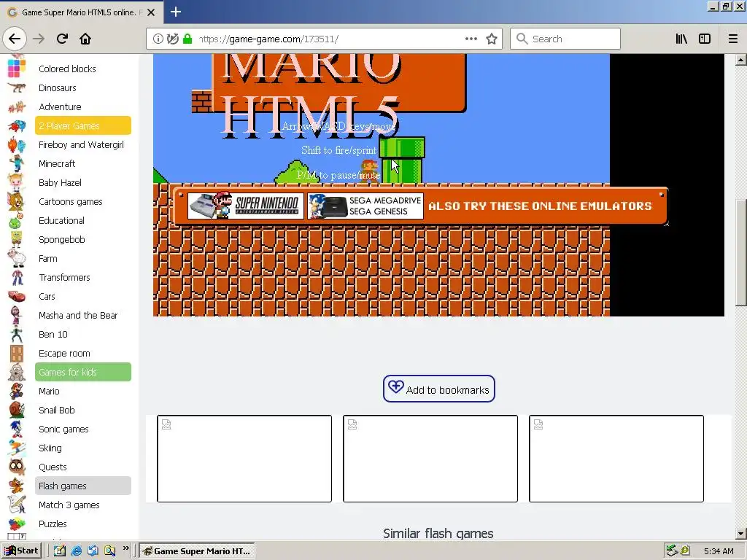
Task: Open the Super Nintendo emulator banner
Action: tap(245, 206)
